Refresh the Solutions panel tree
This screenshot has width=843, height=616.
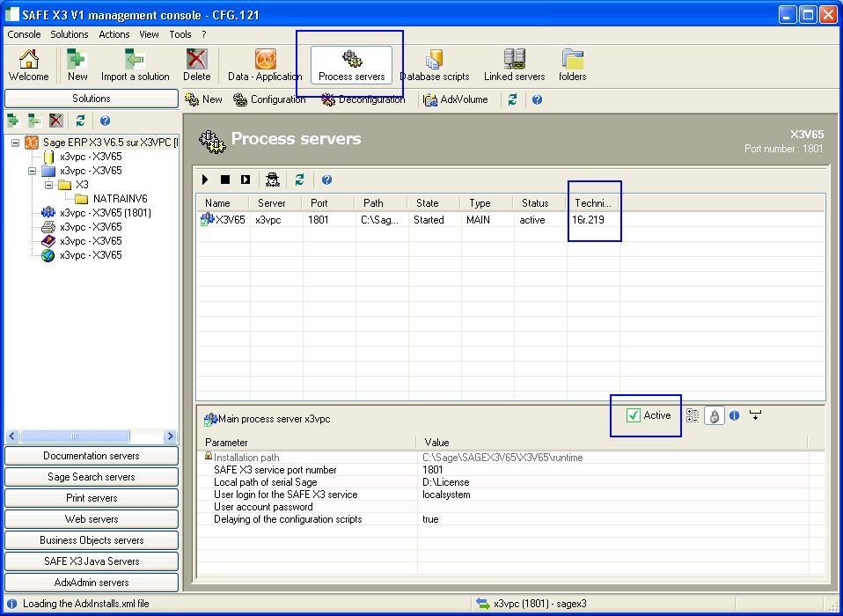click(x=80, y=121)
